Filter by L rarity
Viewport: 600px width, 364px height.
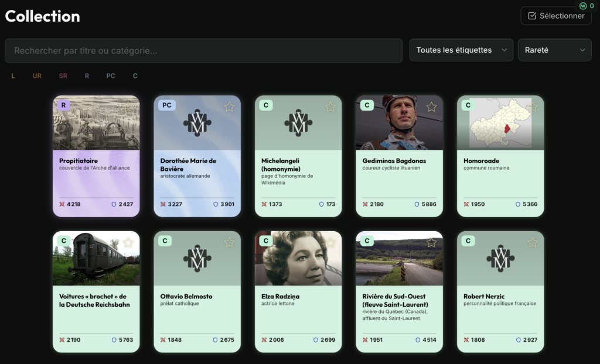13,75
